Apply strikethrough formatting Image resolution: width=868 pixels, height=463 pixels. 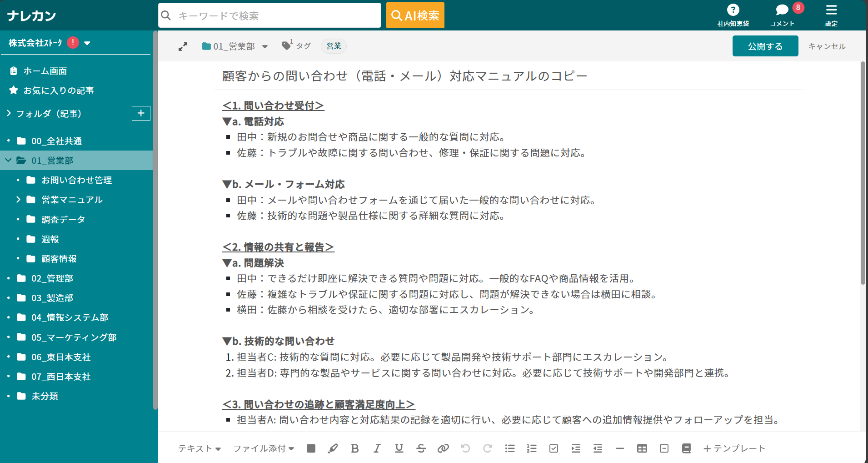421,448
